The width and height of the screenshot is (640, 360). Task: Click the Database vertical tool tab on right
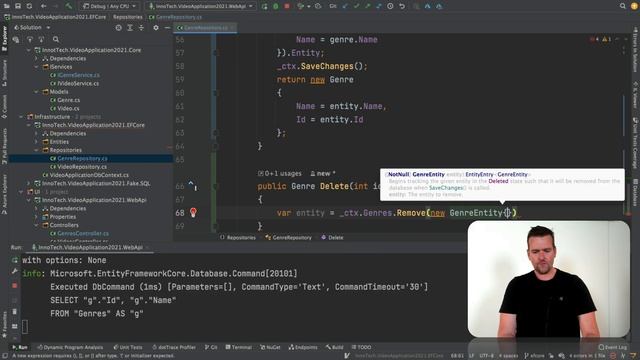(x=635, y=192)
